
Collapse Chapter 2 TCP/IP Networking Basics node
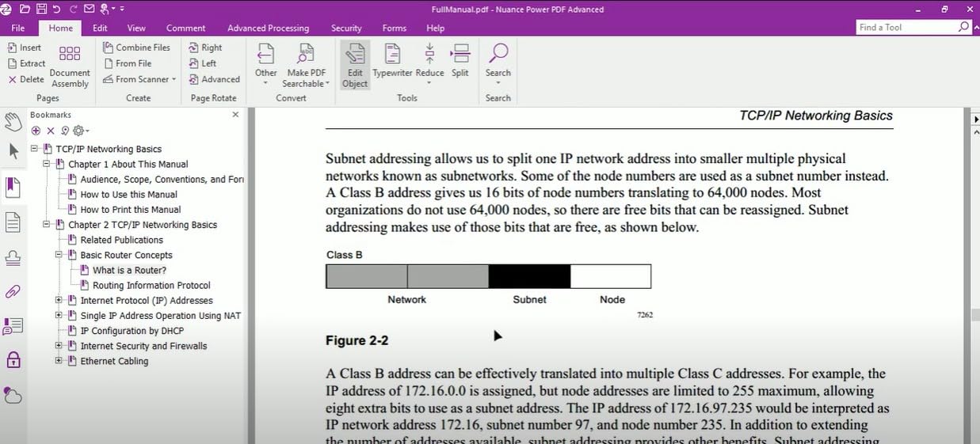pyautogui.click(x=47, y=225)
